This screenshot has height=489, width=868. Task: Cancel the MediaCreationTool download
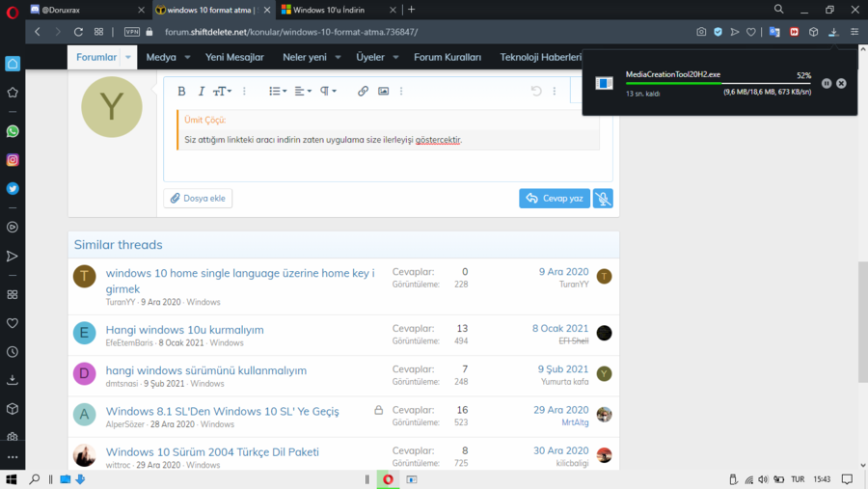click(x=841, y=84)
